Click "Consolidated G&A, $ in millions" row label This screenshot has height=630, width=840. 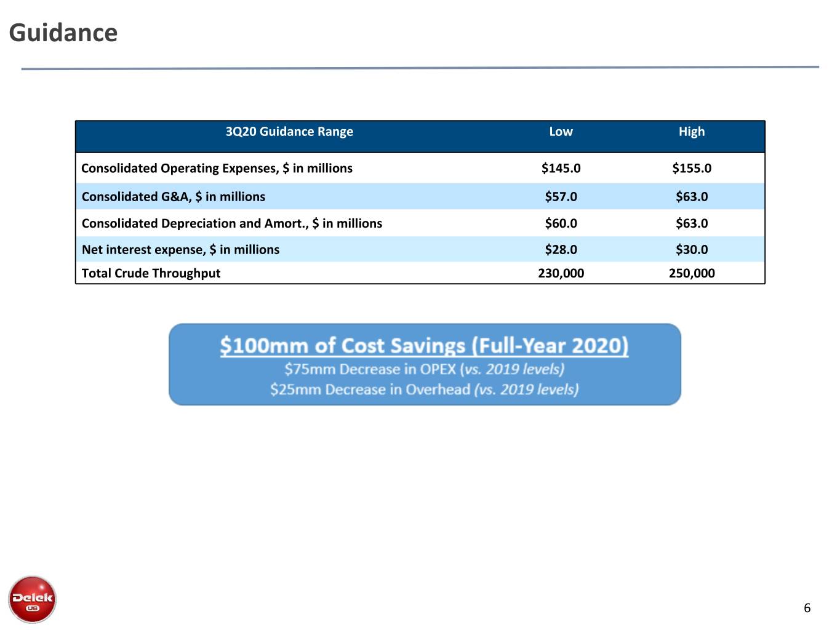(174, 197)
